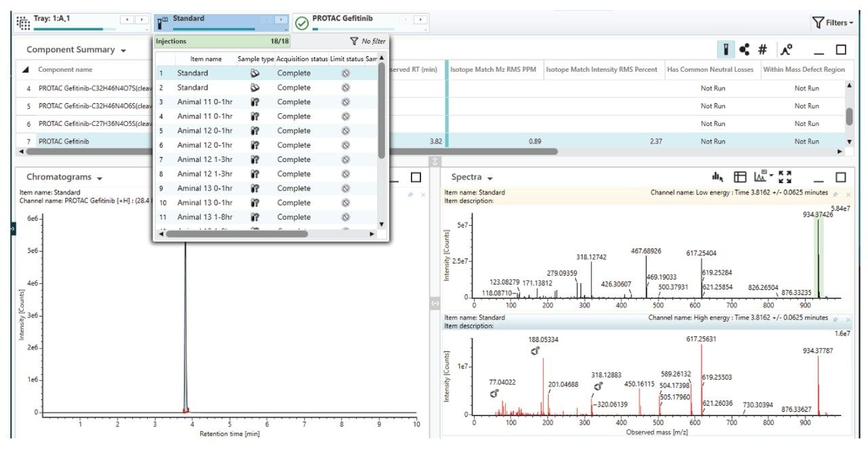Toggle the vial view in Component Summary

point(726,49)
